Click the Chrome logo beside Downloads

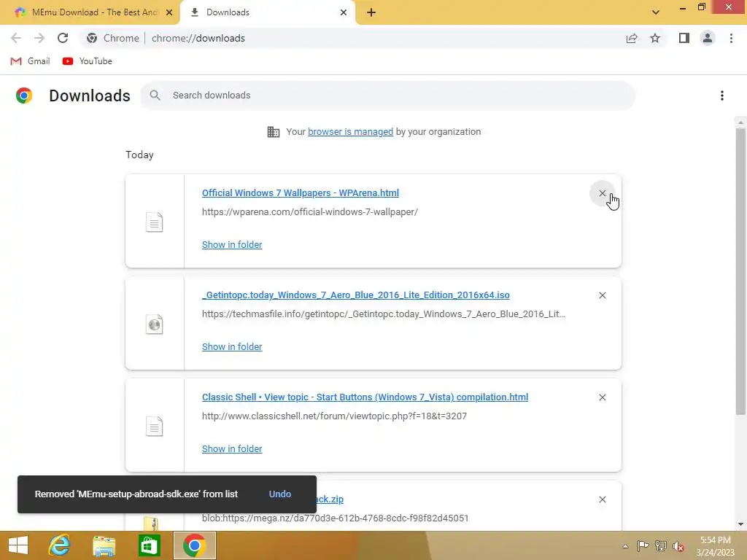(x=24, y=96)
